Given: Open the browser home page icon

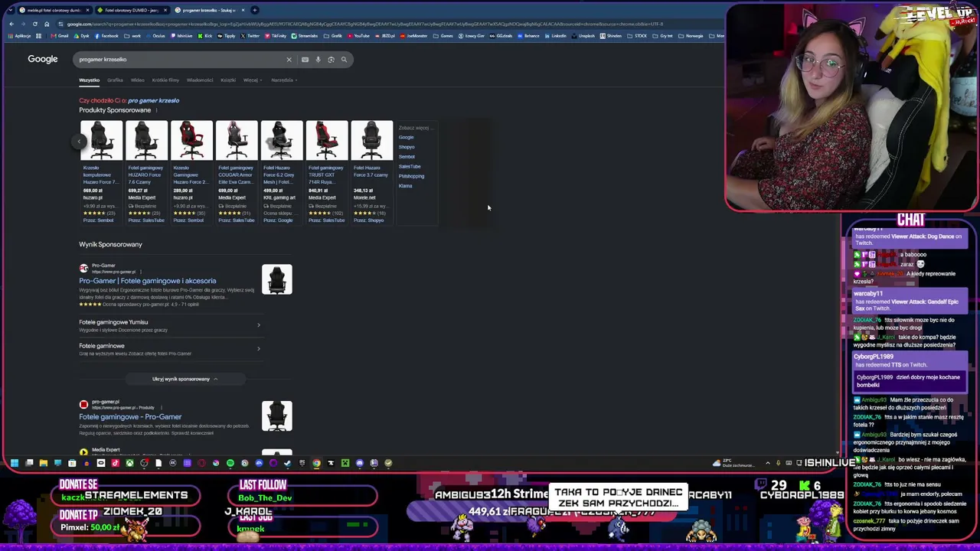Looking at the screenshot, I should pyautogui.click(x=46, y=24).
